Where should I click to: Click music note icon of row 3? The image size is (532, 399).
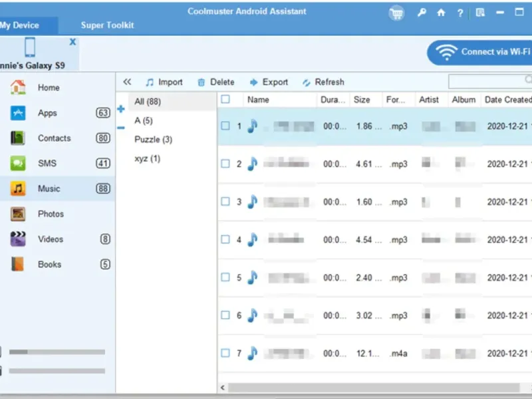point(252,202)
